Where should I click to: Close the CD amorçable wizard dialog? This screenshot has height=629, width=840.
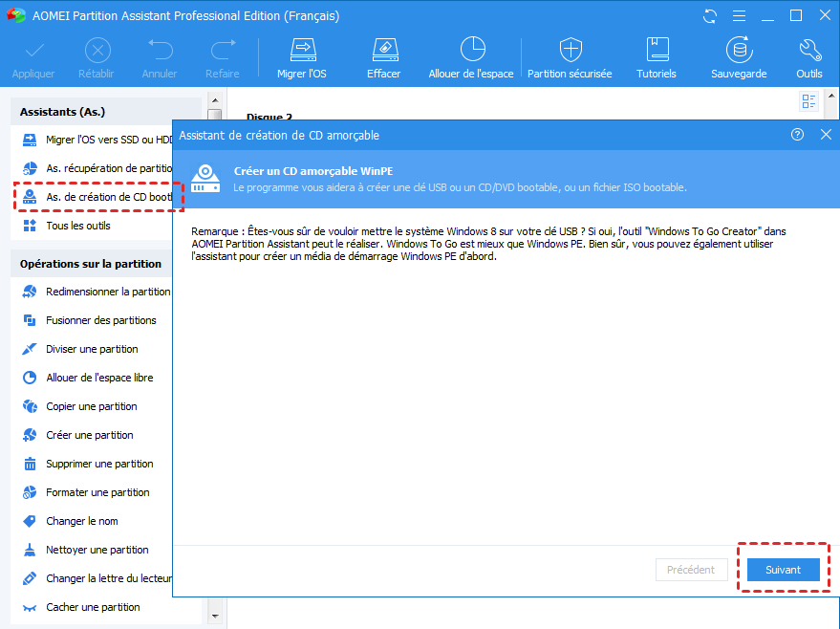pos(826,135)
